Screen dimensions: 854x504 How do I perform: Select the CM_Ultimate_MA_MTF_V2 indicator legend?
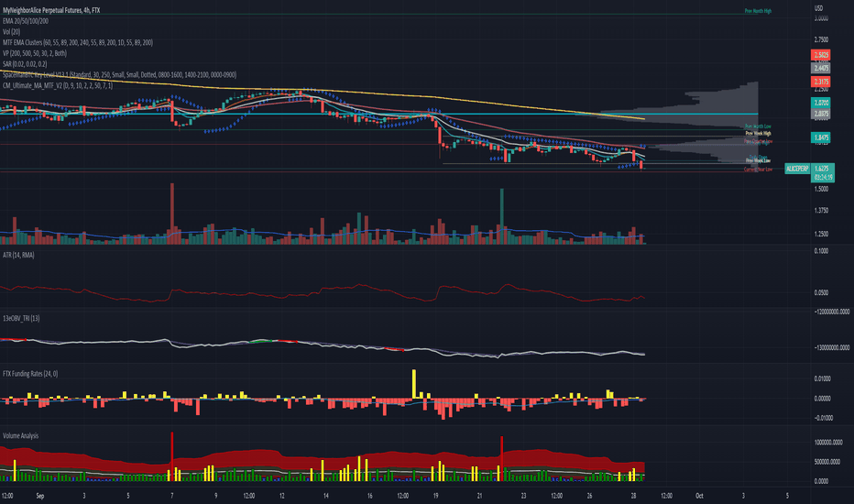pyautogui.click(x=58, y=85)
